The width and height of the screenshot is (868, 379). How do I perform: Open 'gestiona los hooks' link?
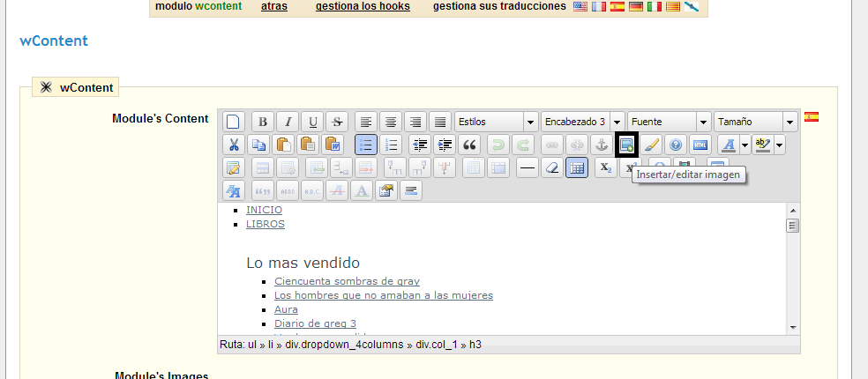click(x=363, y=7)
